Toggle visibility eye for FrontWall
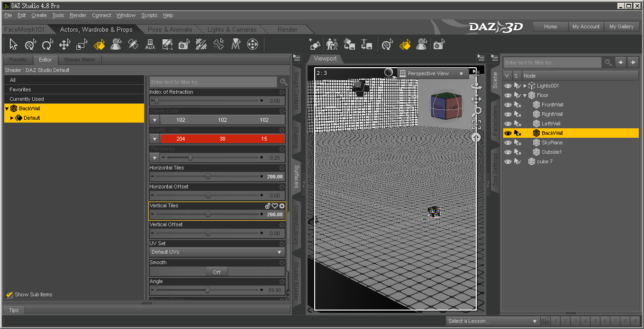This screenshot has height=329, width=644. (x=508, y=105)
